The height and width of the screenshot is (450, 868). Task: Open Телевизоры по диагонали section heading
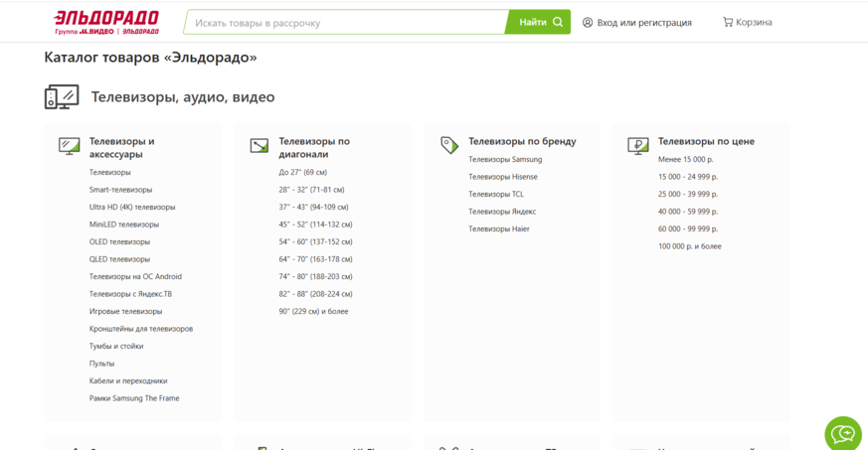(314, 148)
